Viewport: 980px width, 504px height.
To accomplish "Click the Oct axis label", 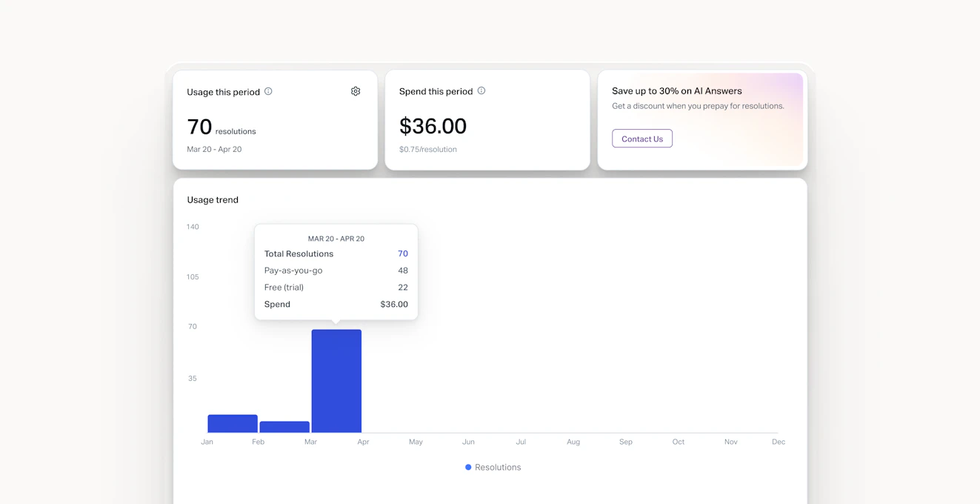I will click(679, 442).
